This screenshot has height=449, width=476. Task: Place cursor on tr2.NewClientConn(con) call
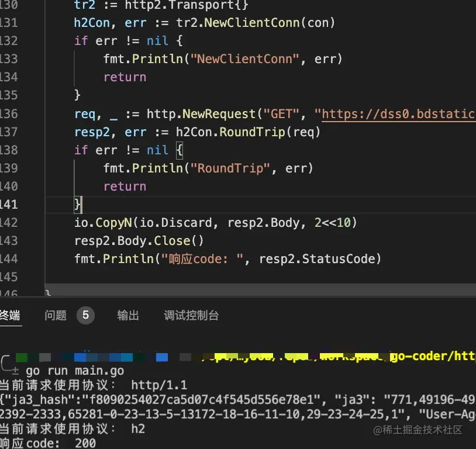click(256, 23)
